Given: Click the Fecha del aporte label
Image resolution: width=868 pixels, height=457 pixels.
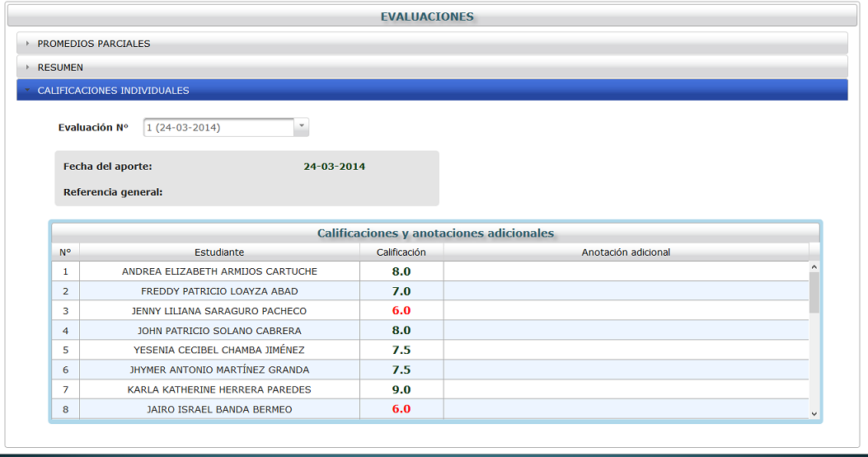Looking at the screenshot, I should (107, 166).
